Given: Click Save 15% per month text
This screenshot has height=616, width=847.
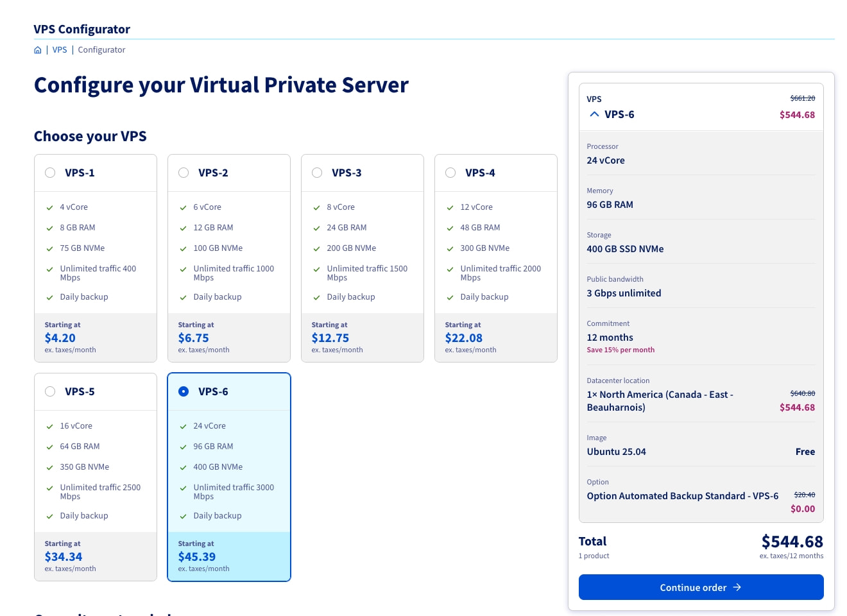Looking at the screenshot, I should point(620,350).
